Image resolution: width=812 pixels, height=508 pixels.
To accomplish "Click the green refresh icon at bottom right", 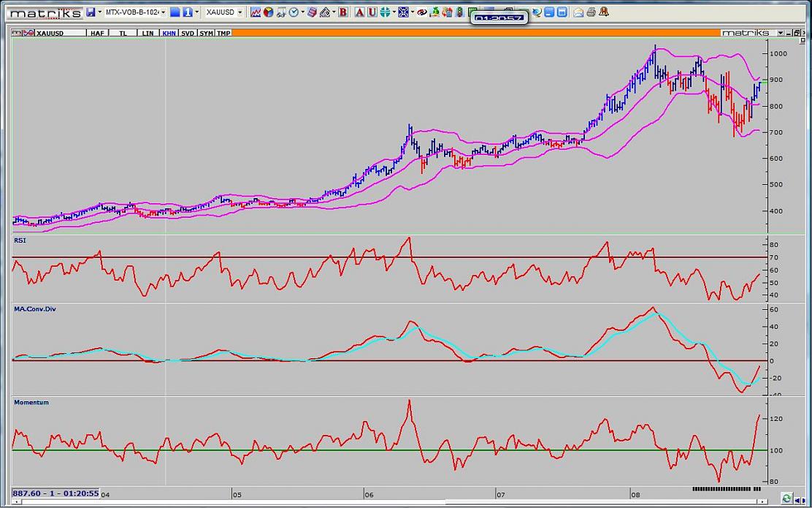I will pos(787,498).
